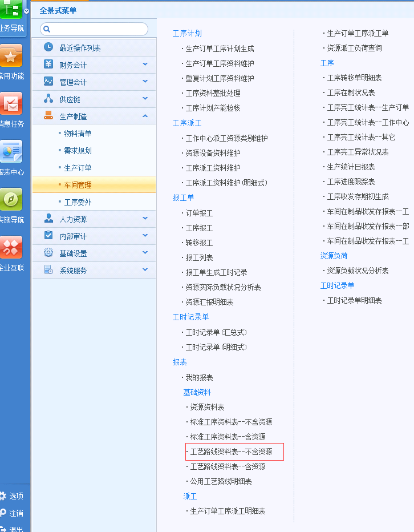
Task: Click the menu search input field
Action: [x=98, y=29]
